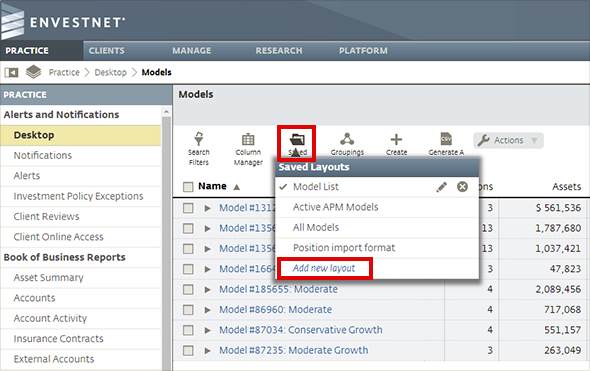Click the layers icon in breadcrumb
The width and height of the screenshot is (590, 371).
click(x=33, y=72)
